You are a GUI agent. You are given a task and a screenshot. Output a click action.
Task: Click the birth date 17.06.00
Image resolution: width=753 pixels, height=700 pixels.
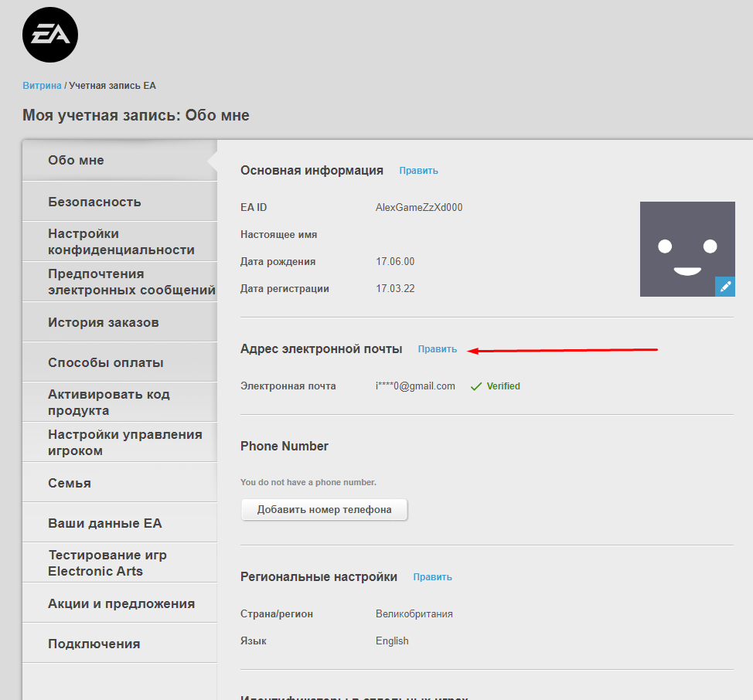coord(395,261)
